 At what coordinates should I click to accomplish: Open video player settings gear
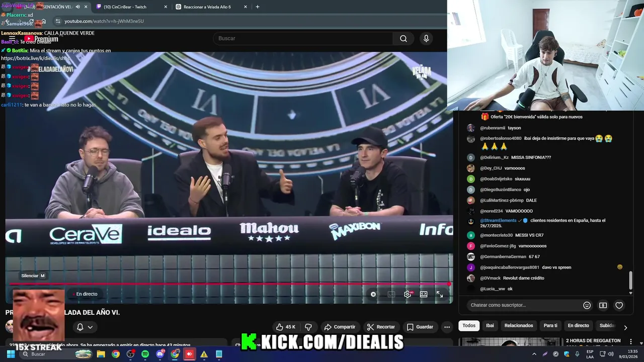pyautogui.click(x=408, y=294)
